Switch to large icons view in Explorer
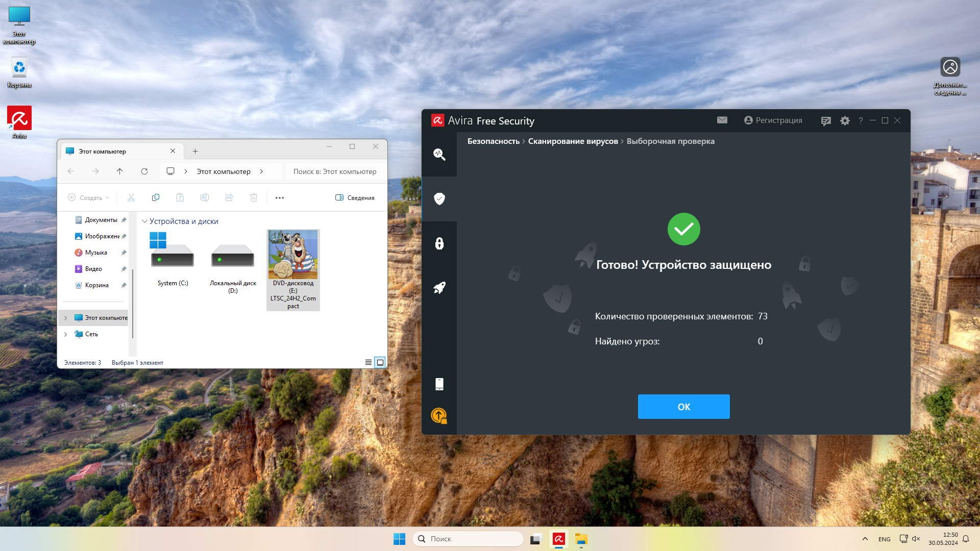The image size is (980, 551). pos(380,363)
